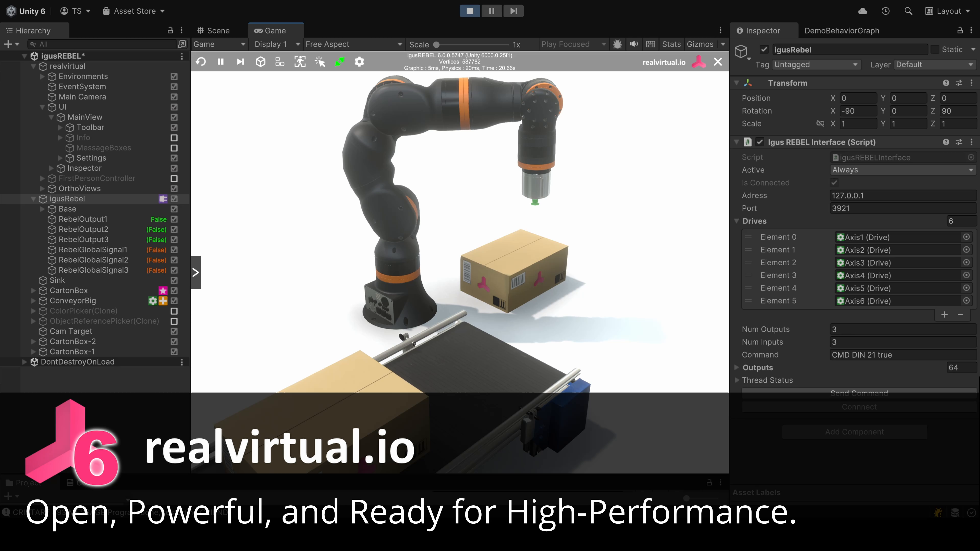The height and width of the screenshot is (551, 980).
Task: Open the TS account menu
Action: pyautogui.click(x=75, y=11)
